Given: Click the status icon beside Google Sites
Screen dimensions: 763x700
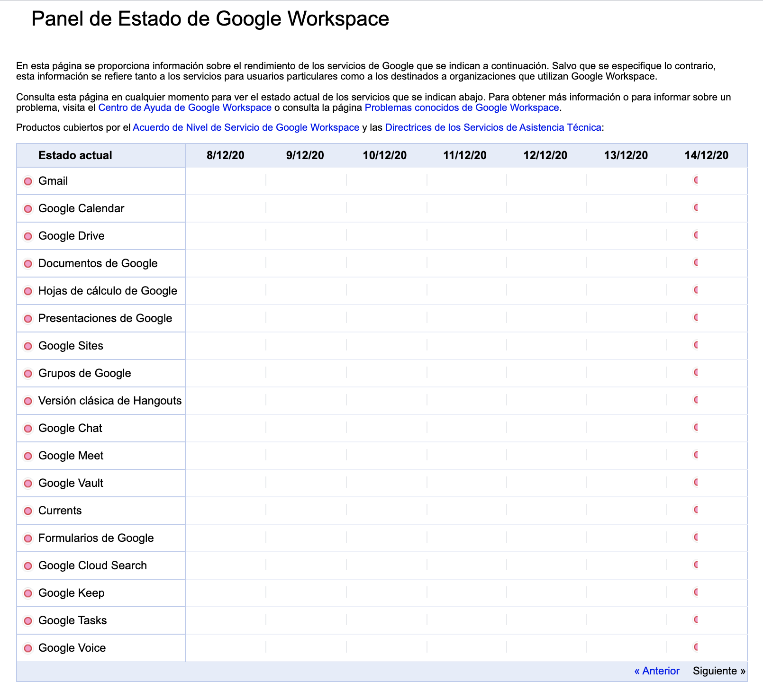Looking at the screenshot, I should pyautogui.click(x=28, y=346).
